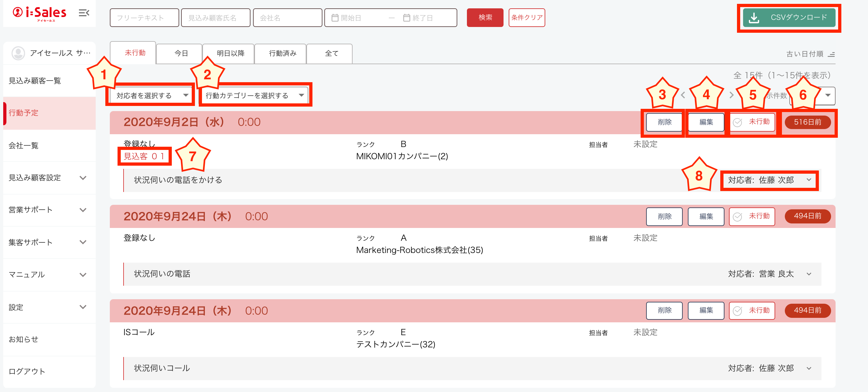Toggle 未行動 status for ISコール entry
Viewport: 868px width, 392px height.
(752, 310)
